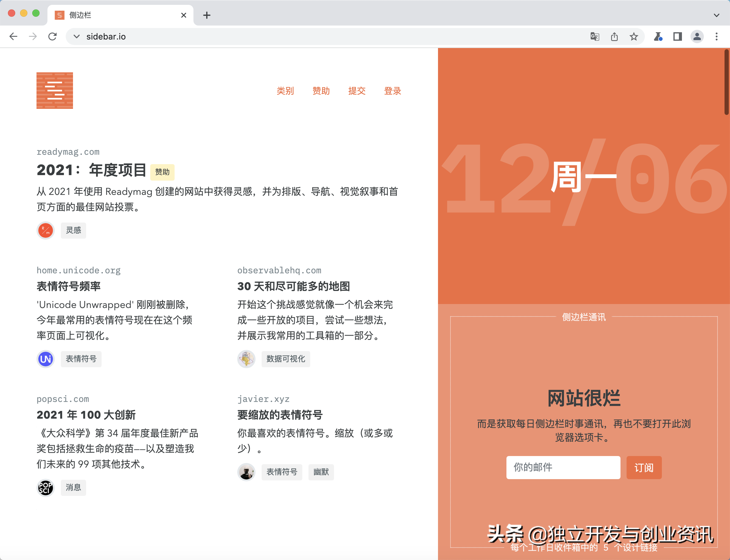Click the page scrollbar on the right edge
This screenshot has height=560, width=730.
point(727,80)
